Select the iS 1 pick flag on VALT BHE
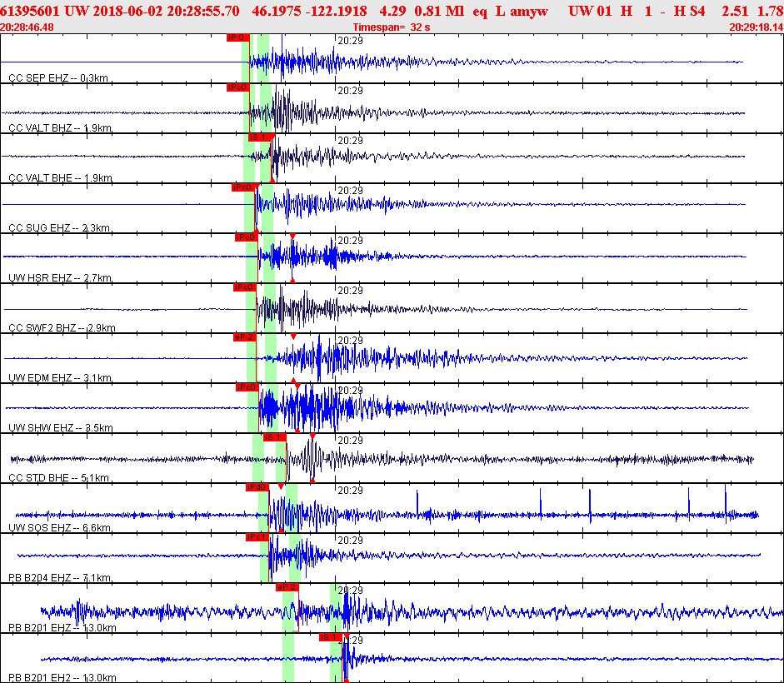Image resolution: width=784 pixels, height=683 pixels. [x=261, y=137]
